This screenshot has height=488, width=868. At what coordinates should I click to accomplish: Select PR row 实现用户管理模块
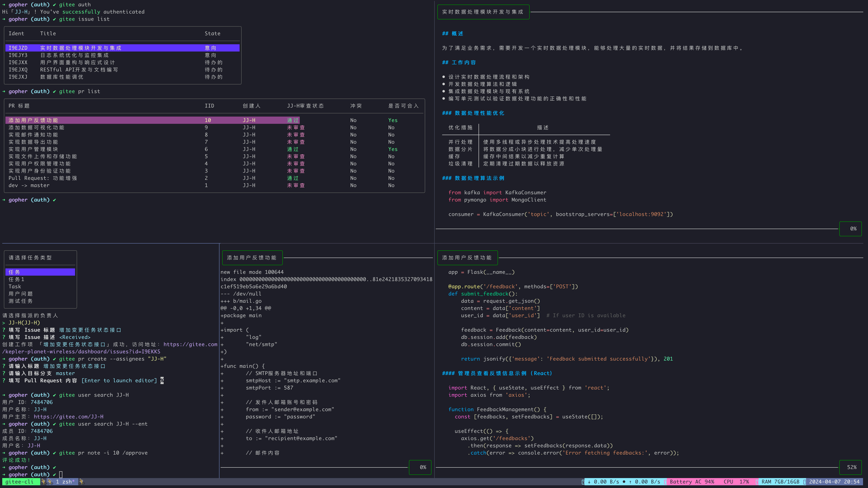(x=214, y=149)
